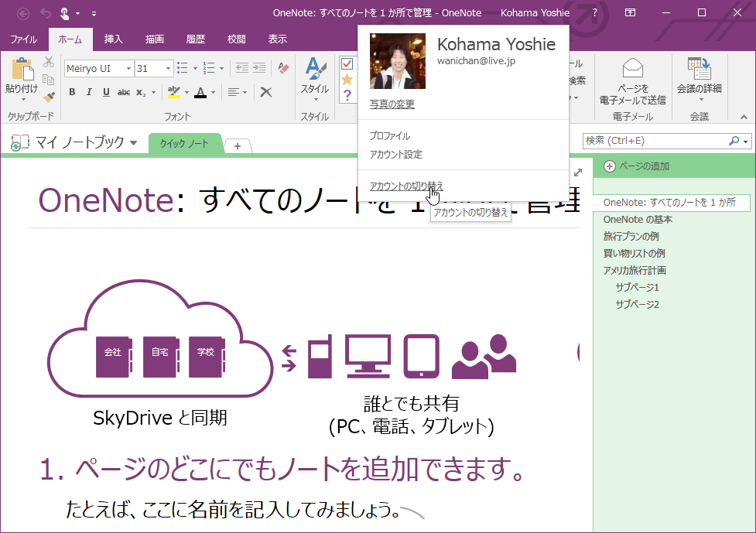Toggle Strikethrough formatting
This screenshot has width=756, height=533.
(124, 92)
